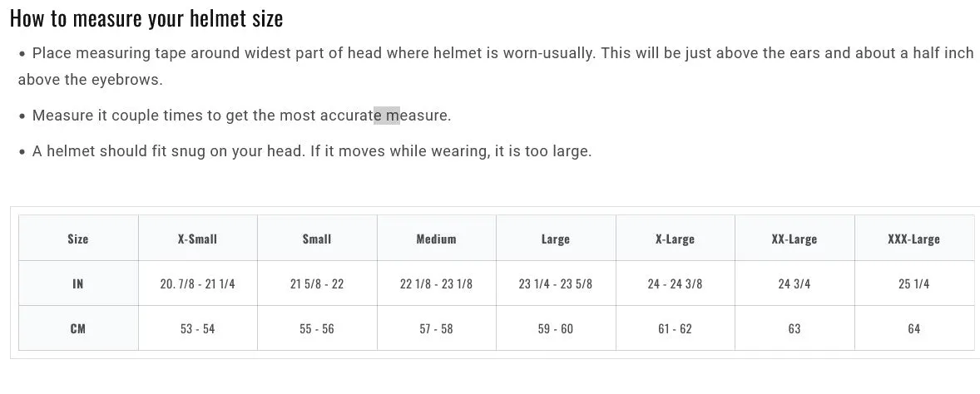Select the 55 - 56 centimeter cell
The height and width of the screenshot is (394, 980).
point(317,328)
